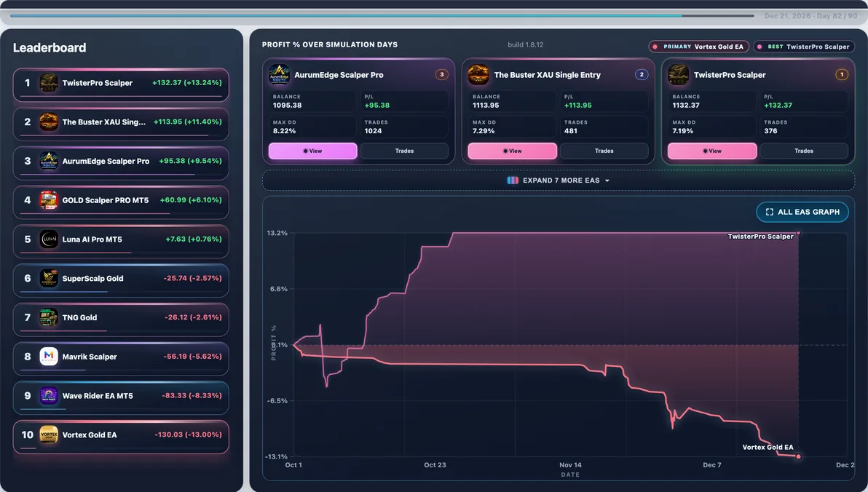868x492 pixels.
Task: Click the TwisterPro Scalper chart label
Action: [x=761, y=237]
